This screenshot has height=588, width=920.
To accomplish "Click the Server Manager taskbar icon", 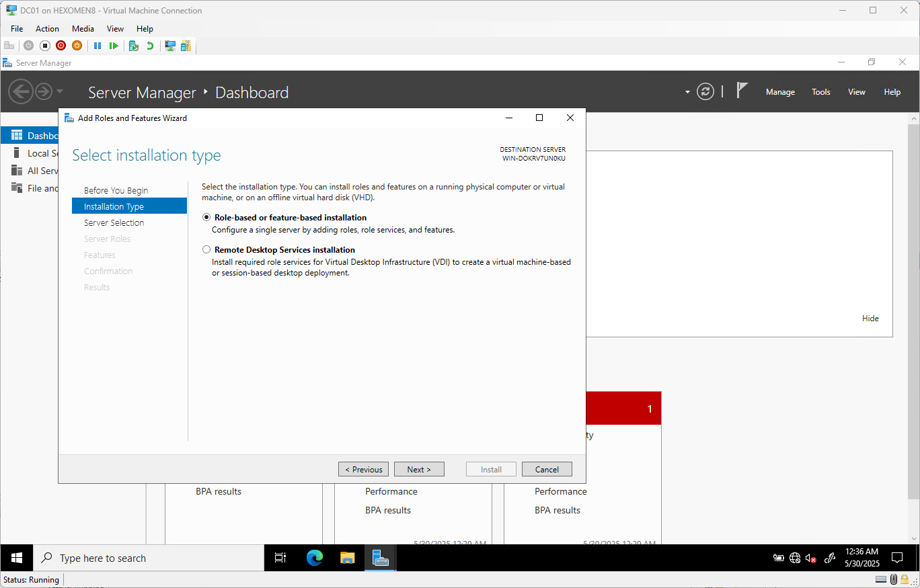I will point(381,558).
